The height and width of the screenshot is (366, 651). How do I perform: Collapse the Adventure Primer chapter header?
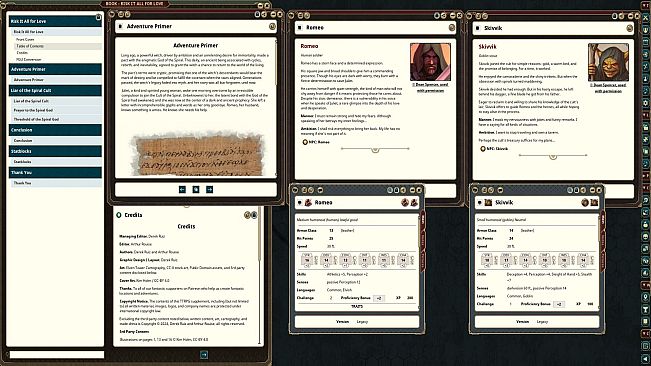[x=55, y=69]
